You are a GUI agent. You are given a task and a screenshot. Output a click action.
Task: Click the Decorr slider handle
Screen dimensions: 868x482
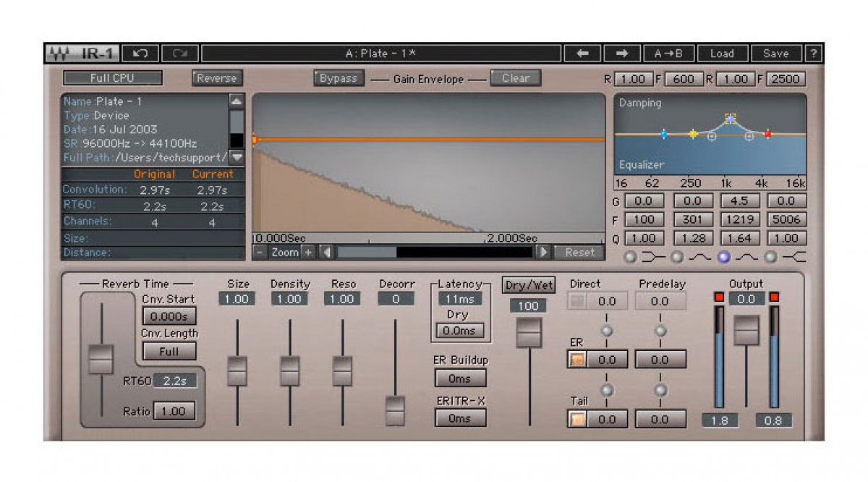(x=395, y=411)
